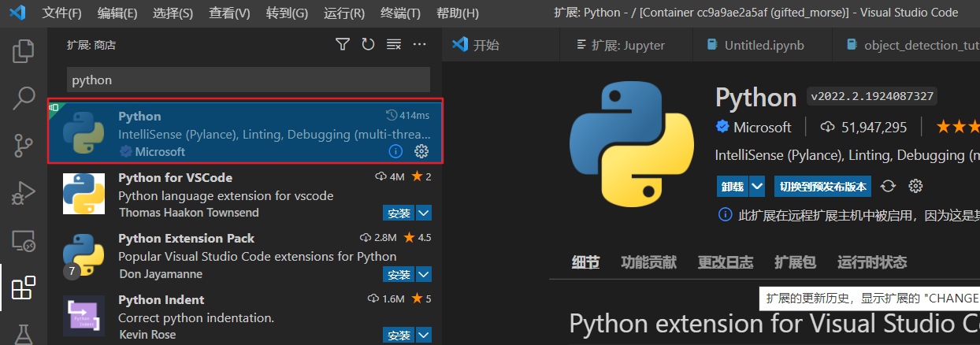Select the Extensions view icon

pyautogui.click(x=24, y=288)
